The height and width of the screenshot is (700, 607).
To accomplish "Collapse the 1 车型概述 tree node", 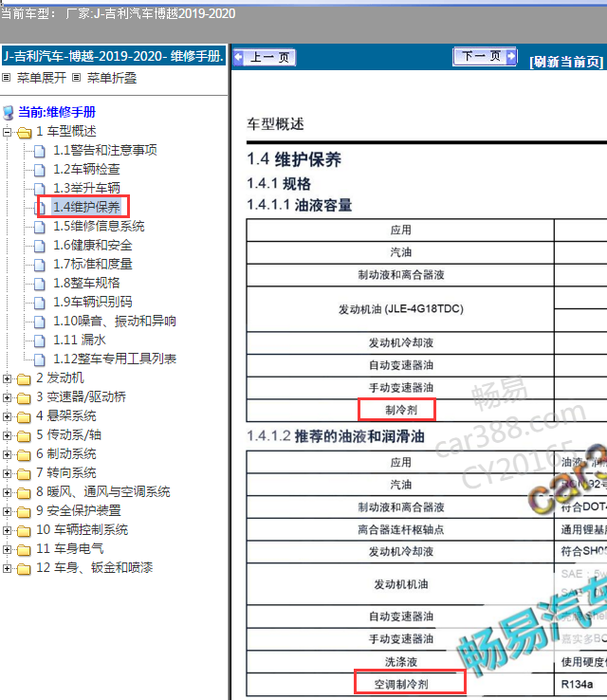I will (x=7, y=132).
